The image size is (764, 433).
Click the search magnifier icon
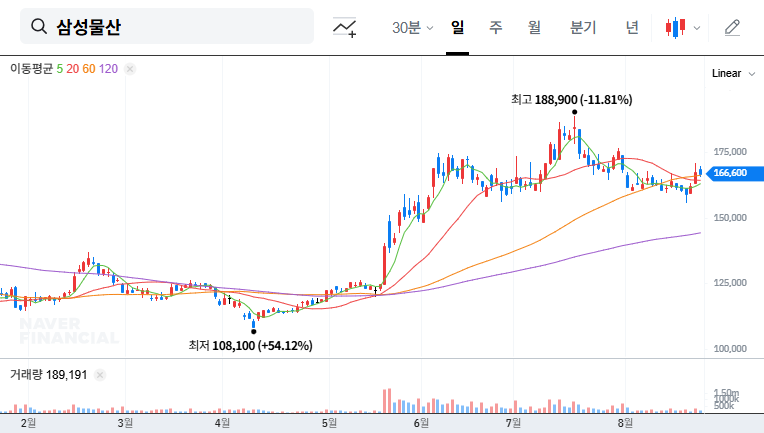[x=39, y=26]
